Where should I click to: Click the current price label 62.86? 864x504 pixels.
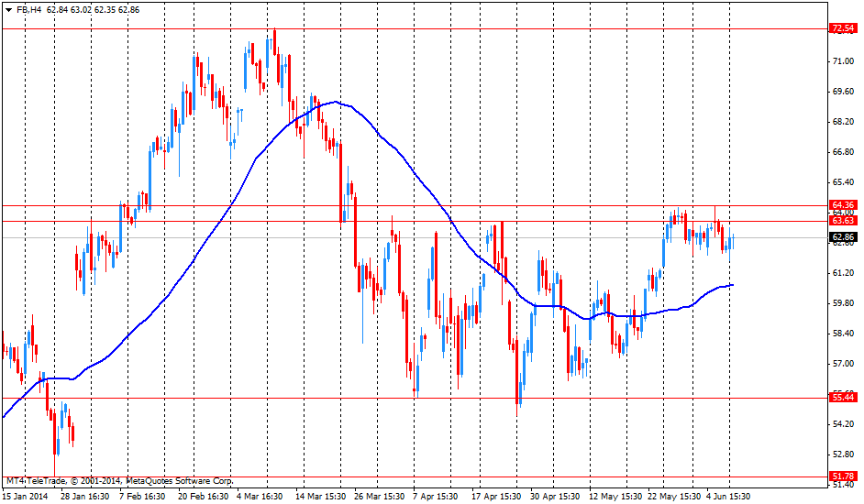click(843, 238)
